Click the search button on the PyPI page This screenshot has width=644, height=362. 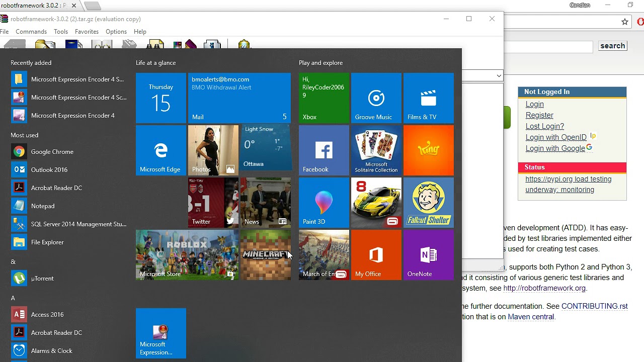[x=612, y=46]
